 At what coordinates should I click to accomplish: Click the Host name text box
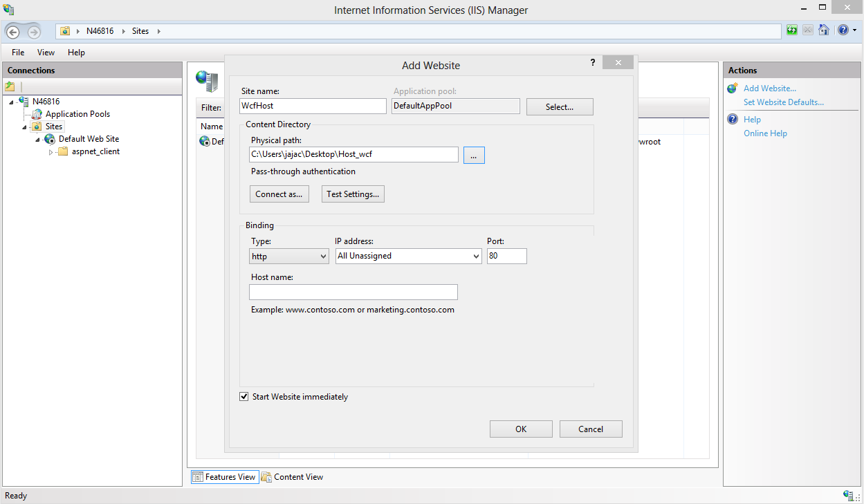353,292
